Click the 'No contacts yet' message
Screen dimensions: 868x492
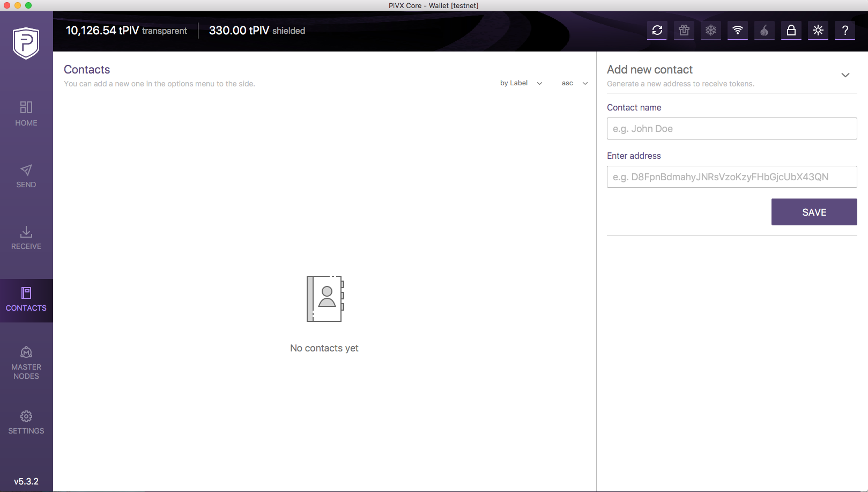coord(324,348)
